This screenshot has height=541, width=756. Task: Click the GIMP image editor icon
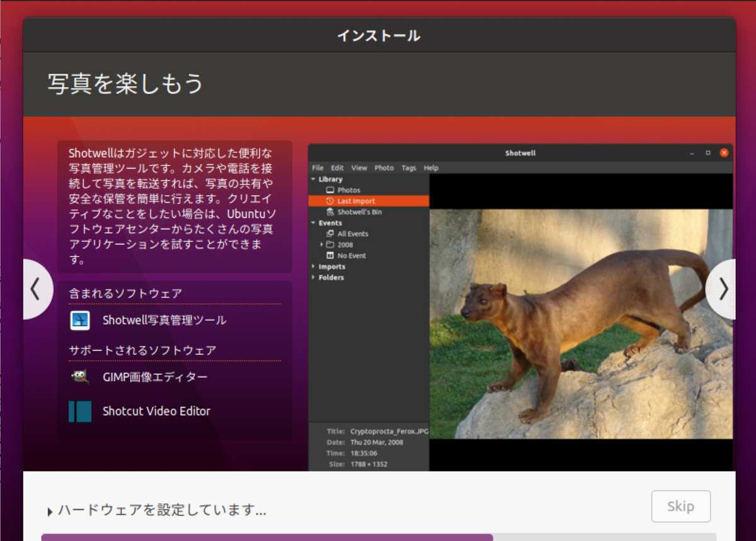79,377
